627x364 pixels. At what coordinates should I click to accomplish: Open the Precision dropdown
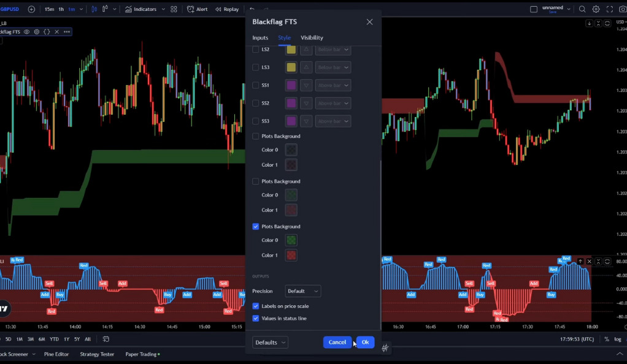[x=302, y=291]
